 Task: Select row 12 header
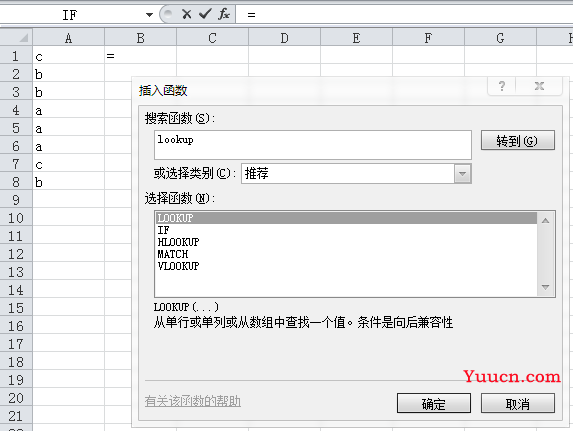pyautogui.click(x=16, y=254)
